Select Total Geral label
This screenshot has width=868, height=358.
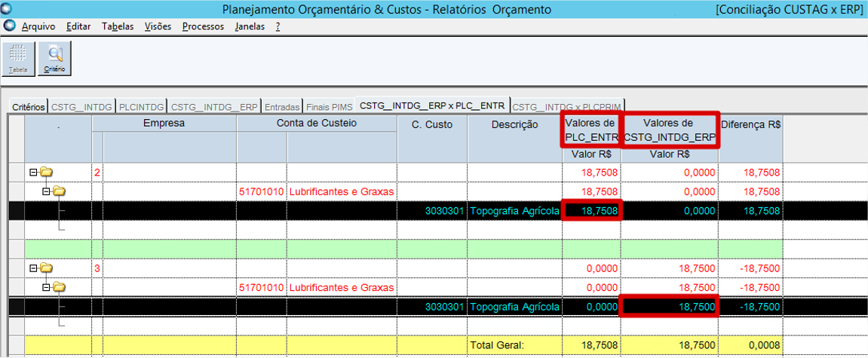tap(497, 345)
